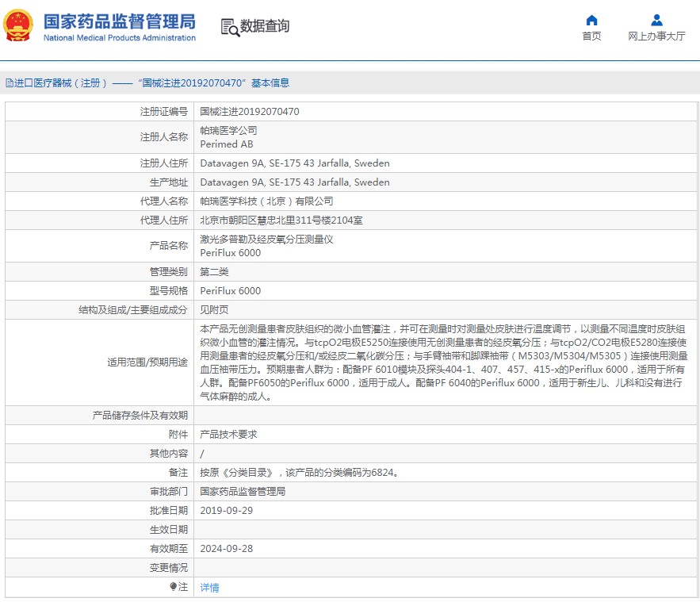The image size is (700, 602).
Task: Open the 数据查询 search icon
Action: click(230, 27)
